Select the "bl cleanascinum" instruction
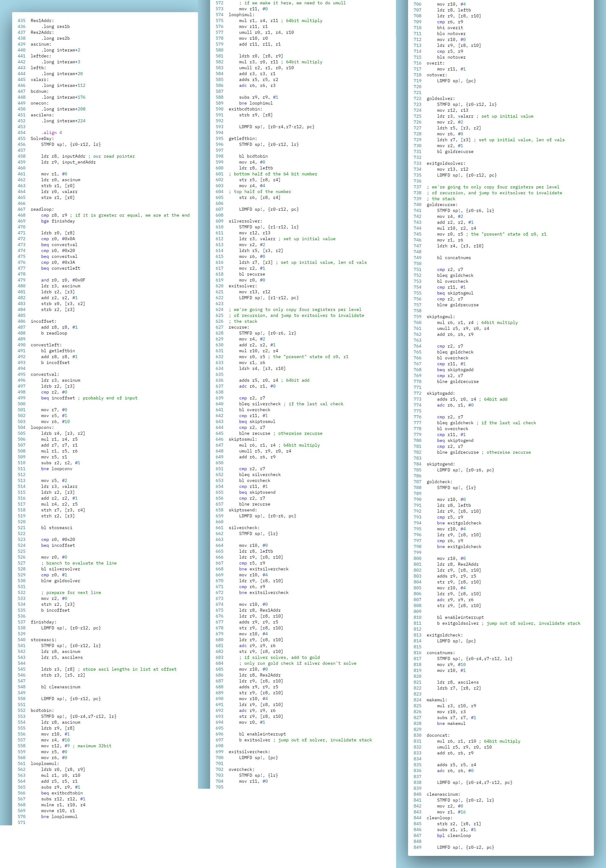This screenshot has width=606, height=868. tap(61, 687)
